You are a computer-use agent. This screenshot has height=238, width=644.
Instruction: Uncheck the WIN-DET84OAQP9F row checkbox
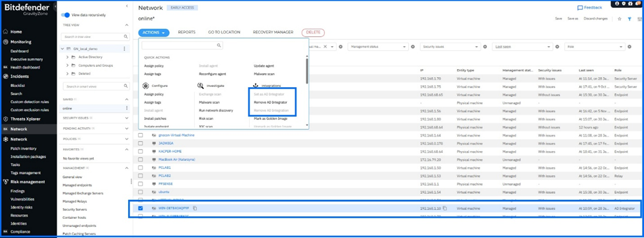tap(141, 208)
